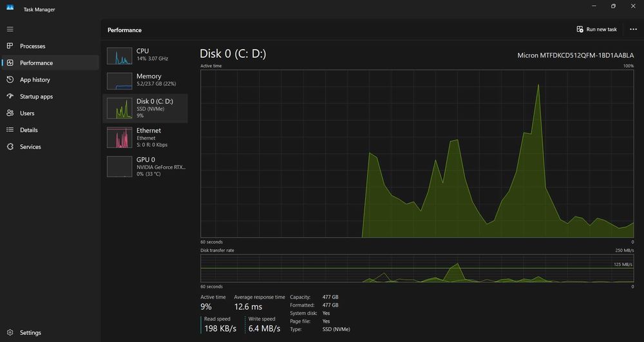Open Settings at the sidebar bottom
This screenshot has width=644, height=342.
[50, 332]
